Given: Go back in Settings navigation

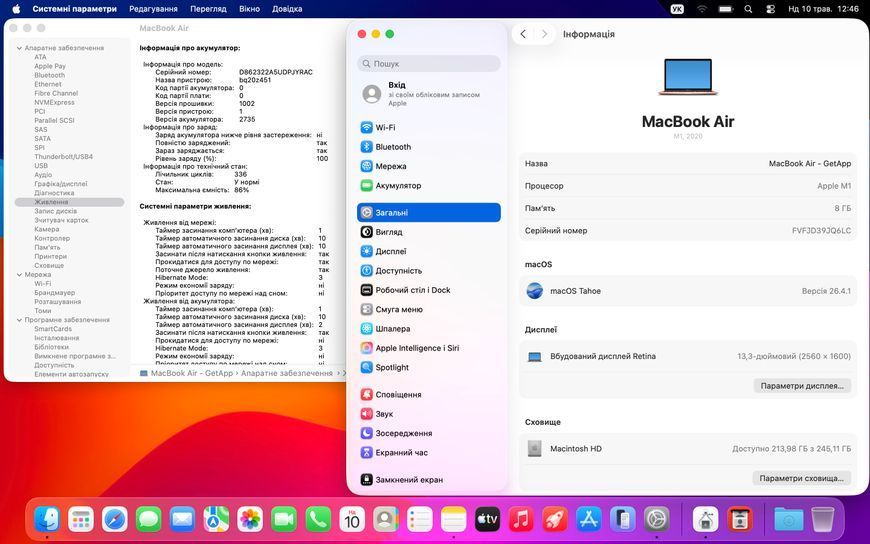Looking at the screenshot, I should click(523, 34).
